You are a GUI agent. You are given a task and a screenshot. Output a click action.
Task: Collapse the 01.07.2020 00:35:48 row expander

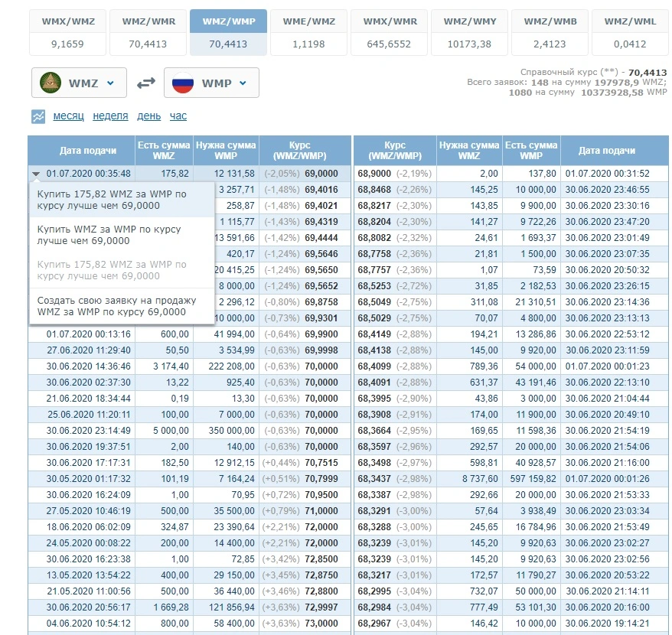[36, 174]
